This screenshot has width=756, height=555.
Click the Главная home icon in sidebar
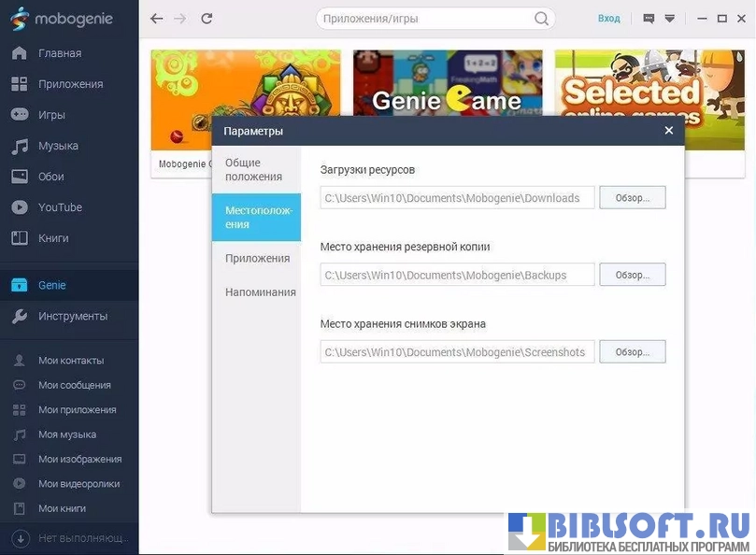tap(19, 53)
